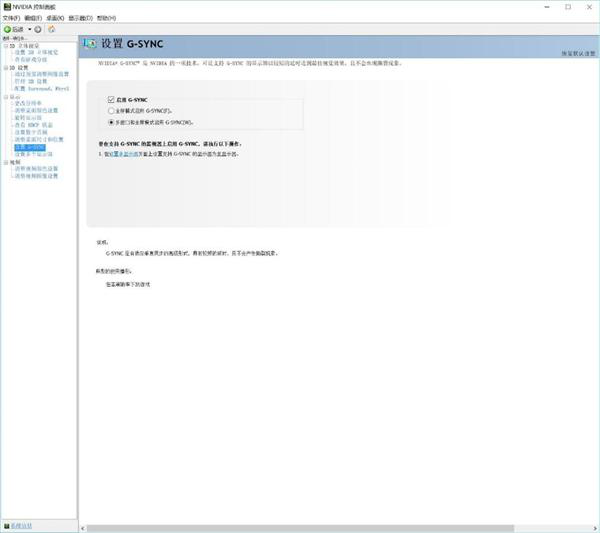Click the system information icon at bottom-left
The height and width of the screenshot is (533, 600).
pos(6,525)
